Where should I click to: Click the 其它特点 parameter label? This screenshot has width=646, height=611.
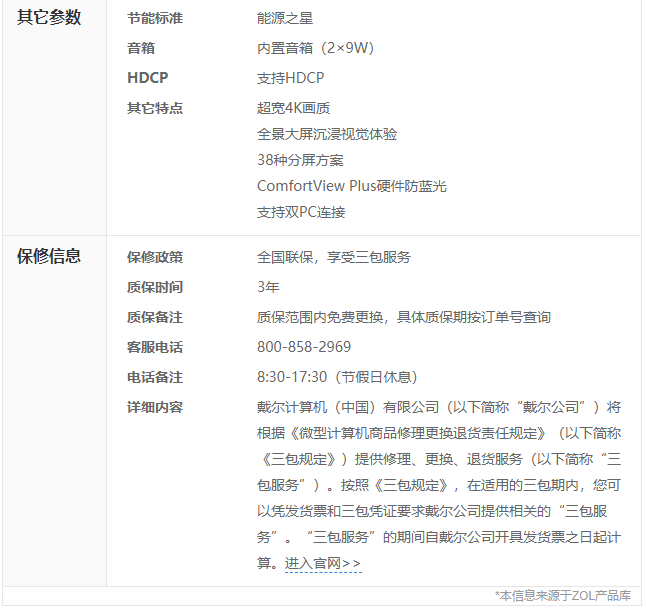click(x=155, y=108)
